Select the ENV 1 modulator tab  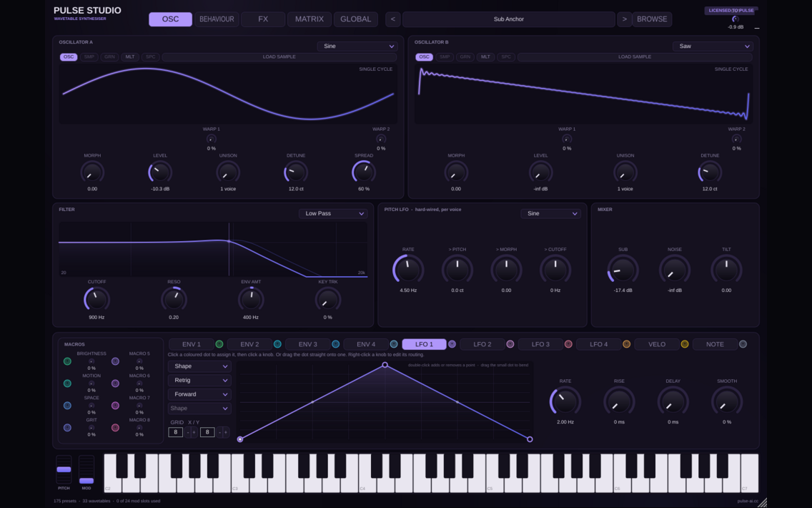coord(191,344)
